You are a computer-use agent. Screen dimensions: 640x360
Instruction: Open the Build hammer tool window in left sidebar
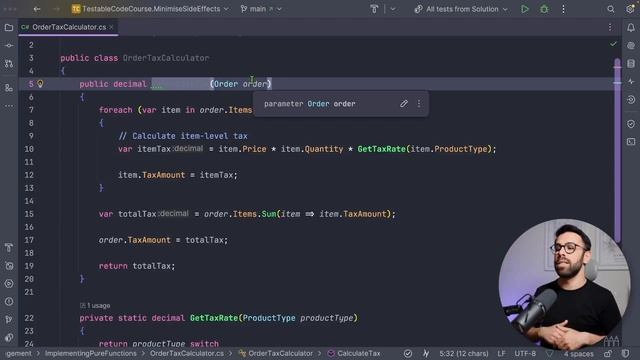tap(9, 247)
